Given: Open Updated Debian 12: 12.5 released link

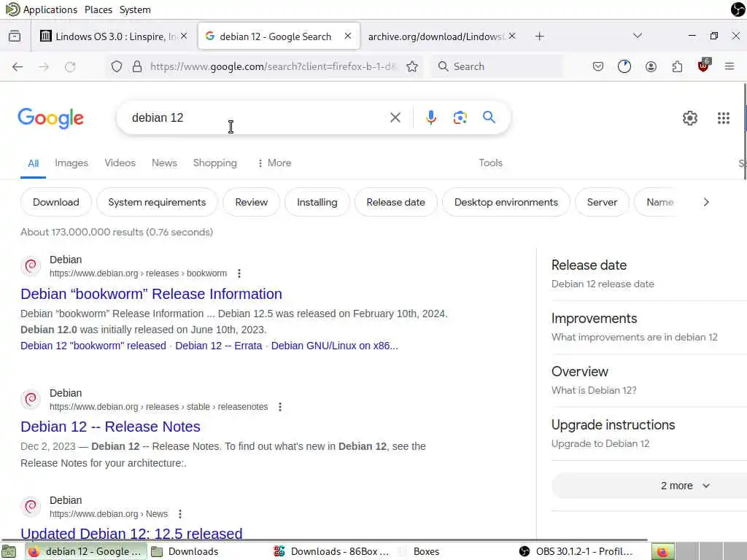Looking at the screenshot, I should [x=131, y=533].
